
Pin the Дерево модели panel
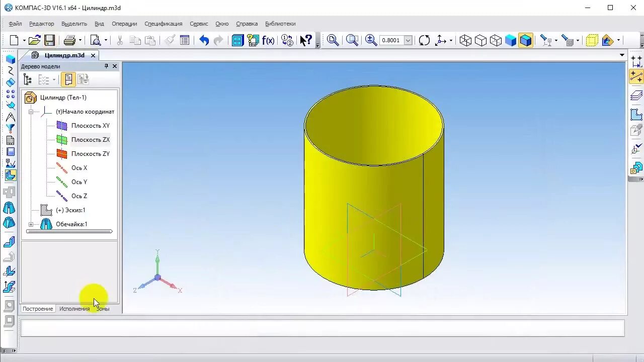click(x=106, y=66)
